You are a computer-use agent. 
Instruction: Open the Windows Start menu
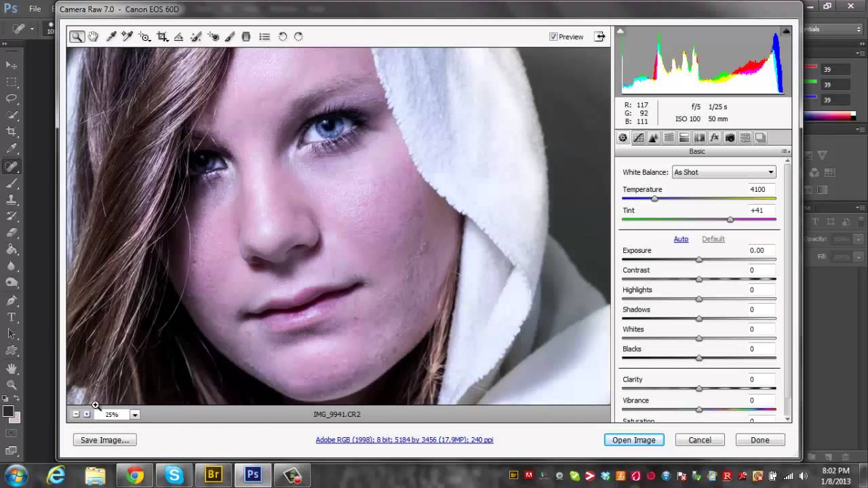16,474
